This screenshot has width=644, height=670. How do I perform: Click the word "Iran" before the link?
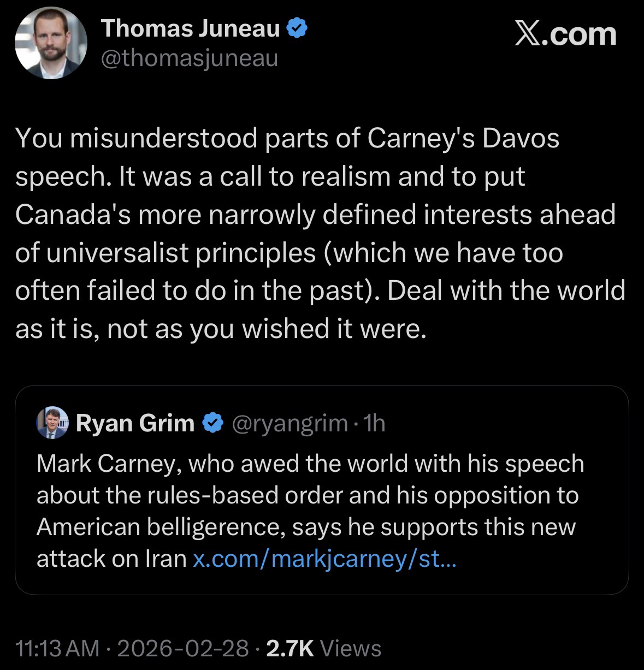[166, 558]
